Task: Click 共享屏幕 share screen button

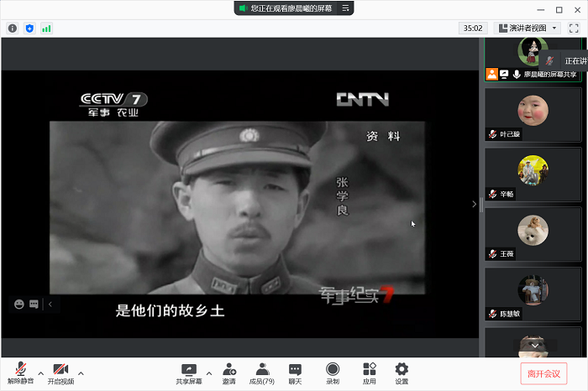Action: click(x=188, y=373)
